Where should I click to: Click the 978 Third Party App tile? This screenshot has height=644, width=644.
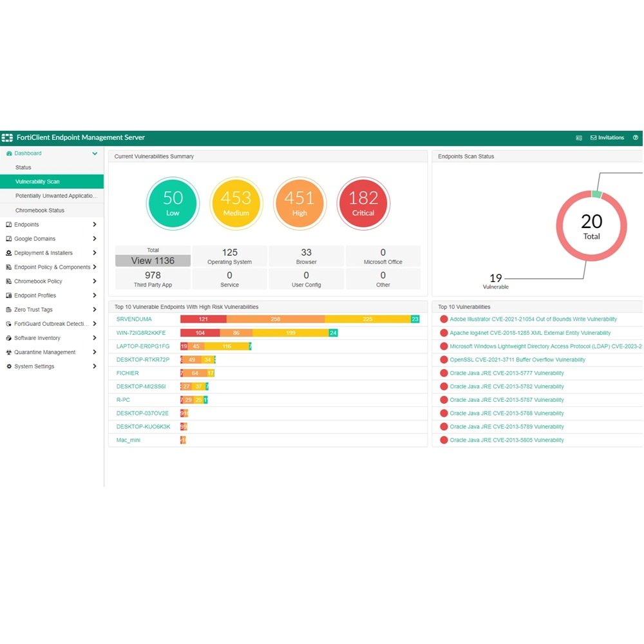click(153, 279)
